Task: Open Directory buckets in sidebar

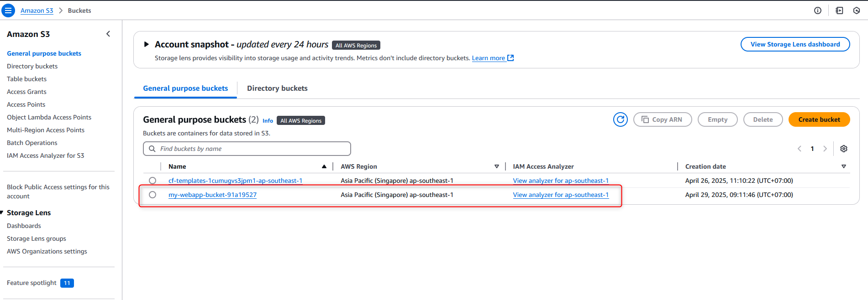Action: click(32, 66)
